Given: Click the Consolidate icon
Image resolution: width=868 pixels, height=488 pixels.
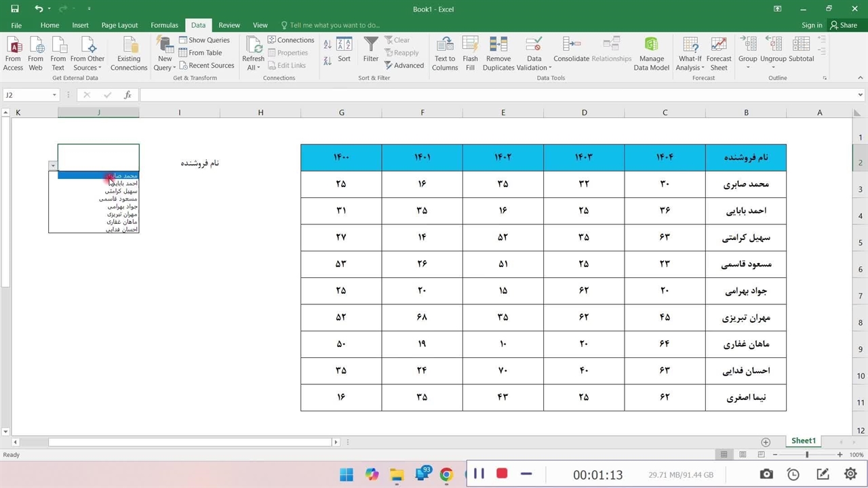Looking at the screenshot, I should tap(571, 46).
